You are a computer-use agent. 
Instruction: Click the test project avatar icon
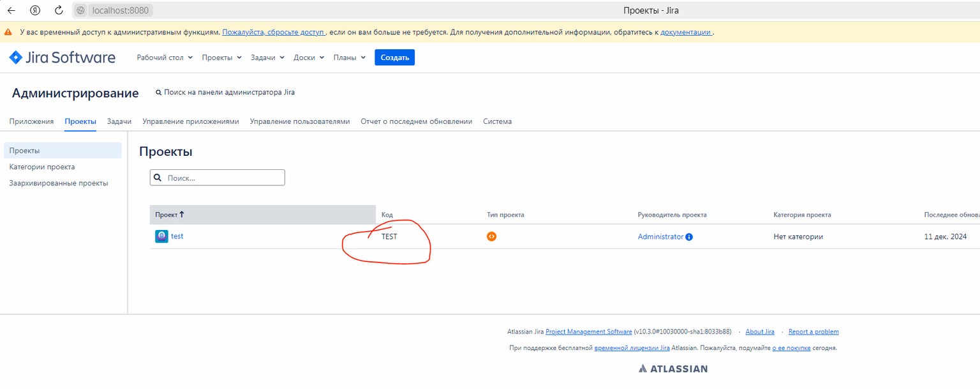pyautogui.click(x=161, y=236)
